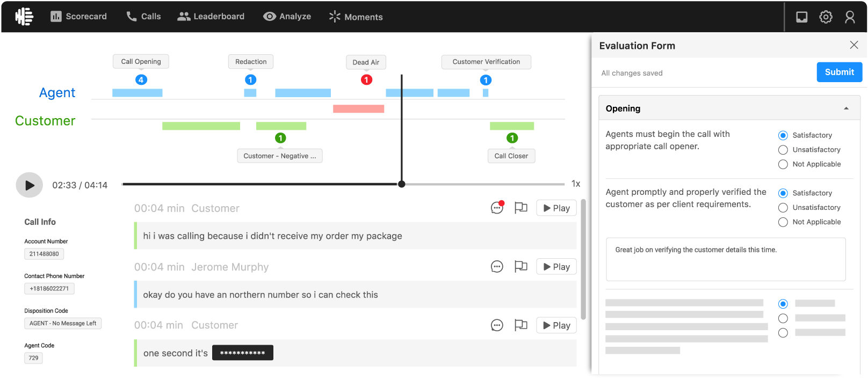The width and height of the screenshot is (868, 379).
Task: Go to the Calls section
Action: (x=143, y=17)
